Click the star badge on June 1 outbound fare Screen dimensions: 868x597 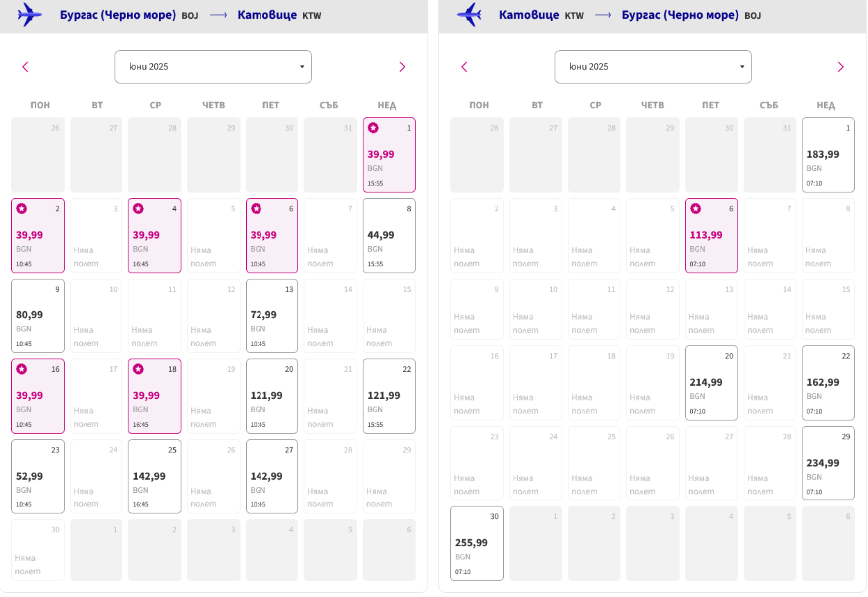pos(373,128)
